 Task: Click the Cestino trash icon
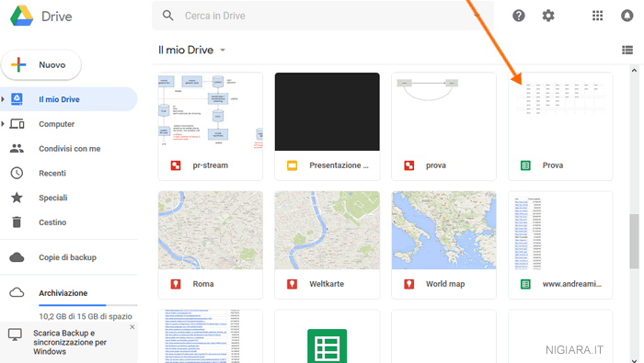pyautogui.click(x=17, y=221)
